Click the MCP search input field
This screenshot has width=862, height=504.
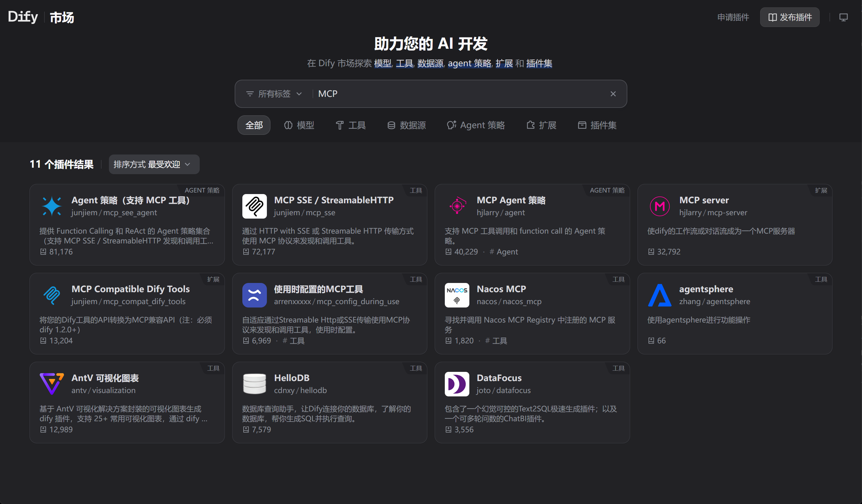pos(460,94)
